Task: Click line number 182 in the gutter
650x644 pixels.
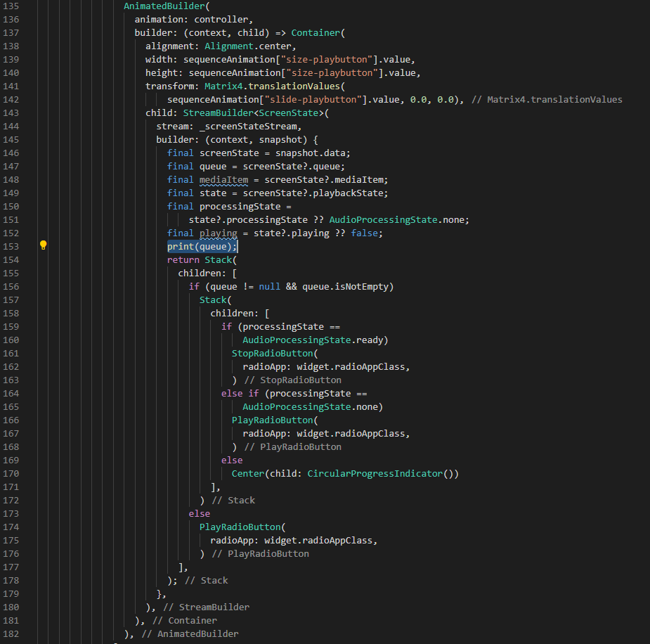Action: click(11, 633)
